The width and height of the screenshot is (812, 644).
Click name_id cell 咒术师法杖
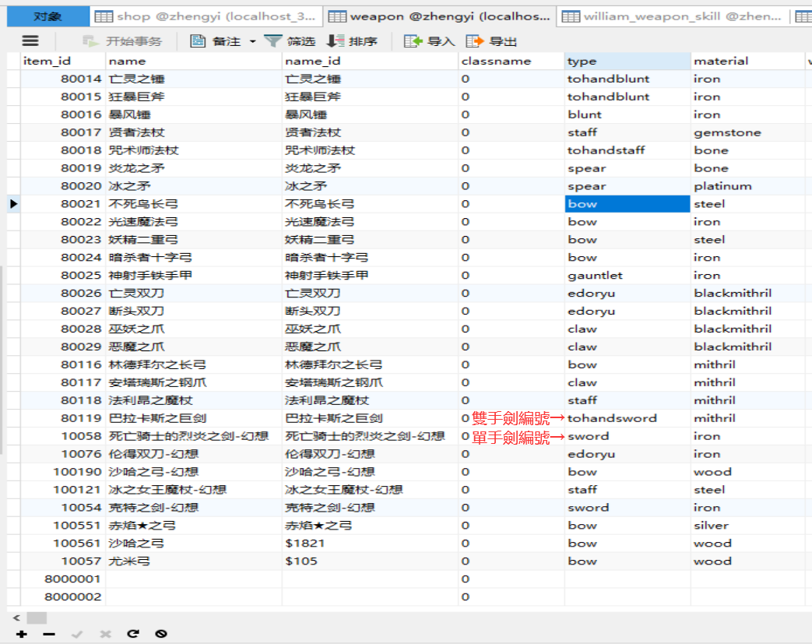tap(371, 150)
